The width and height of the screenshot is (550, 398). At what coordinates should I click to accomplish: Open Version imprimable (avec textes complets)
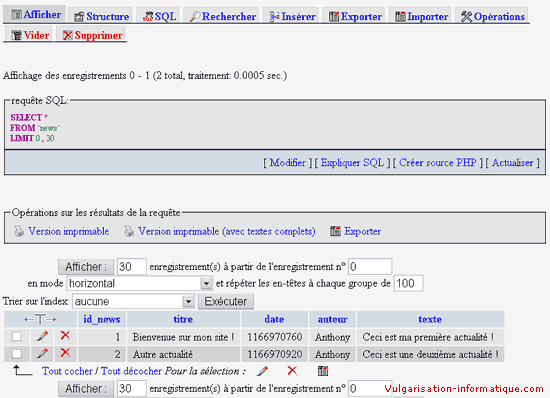click(227, 231)
